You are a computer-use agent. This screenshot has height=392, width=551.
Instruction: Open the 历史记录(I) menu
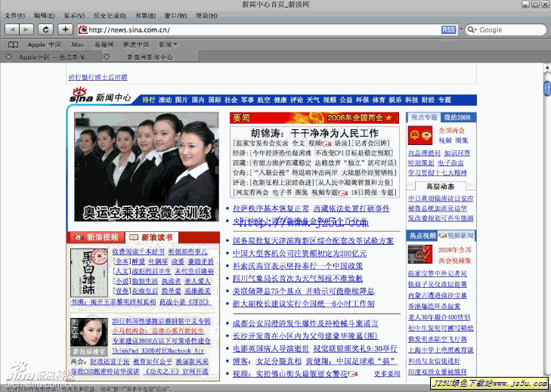tap(110, 16)
